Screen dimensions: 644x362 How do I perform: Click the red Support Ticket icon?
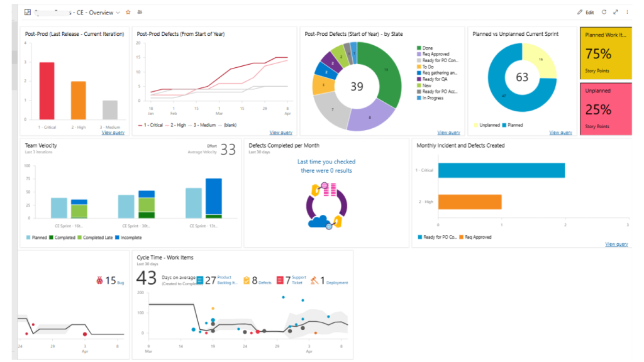280,280
